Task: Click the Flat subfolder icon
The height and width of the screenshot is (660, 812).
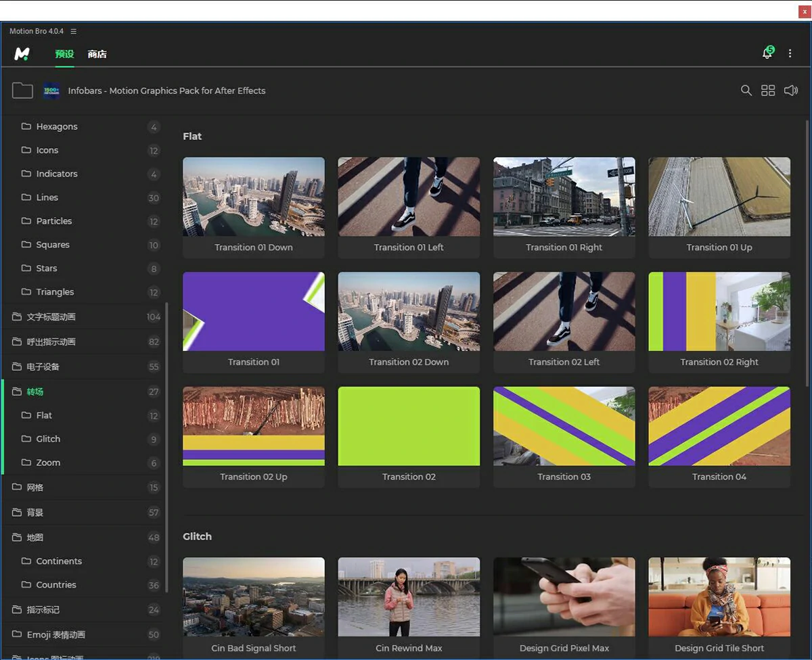Action: tap(26, 415)
